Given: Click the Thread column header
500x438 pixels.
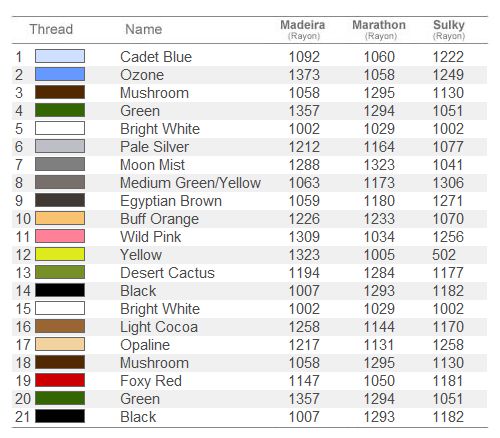Looking at the screenshot, I should click(51, 29).
